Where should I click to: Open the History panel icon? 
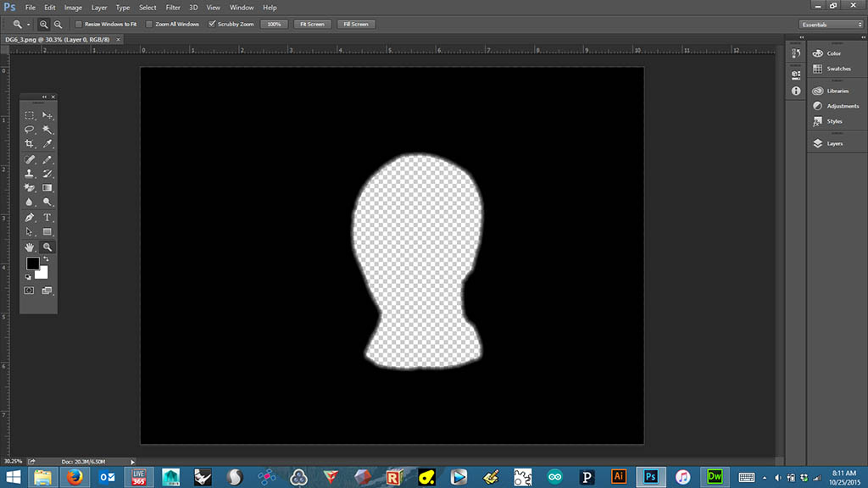coord(796,53)
